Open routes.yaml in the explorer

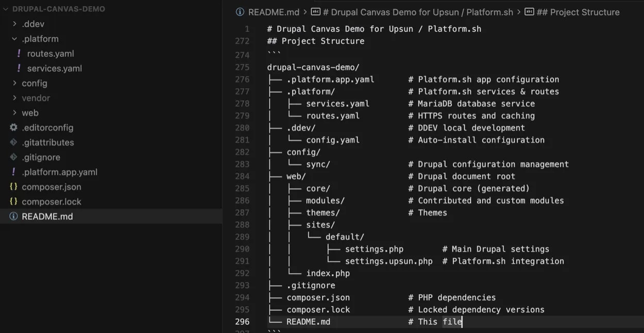tap(50, 54)
